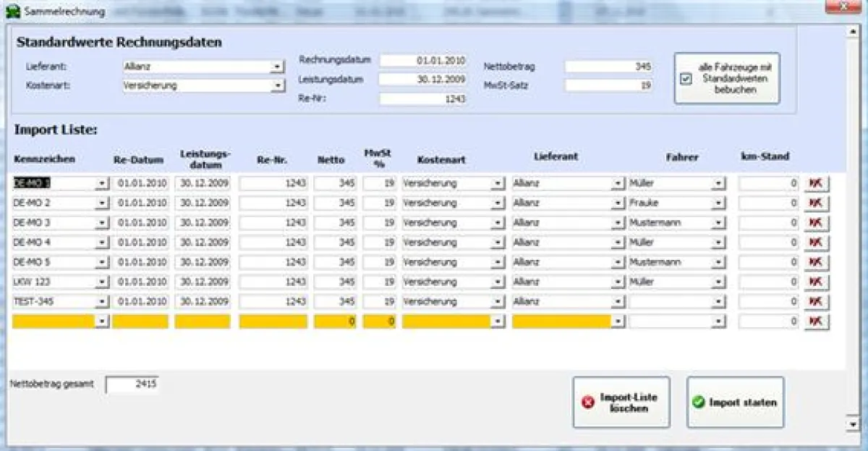
Task: Remove the DE-MO 5 row via its icon
Action: pos(817,262)
